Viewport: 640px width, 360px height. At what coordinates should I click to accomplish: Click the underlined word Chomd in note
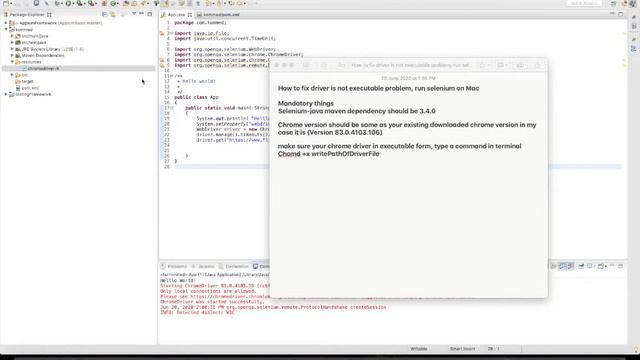pyautogui.click(x=289, y=154)
